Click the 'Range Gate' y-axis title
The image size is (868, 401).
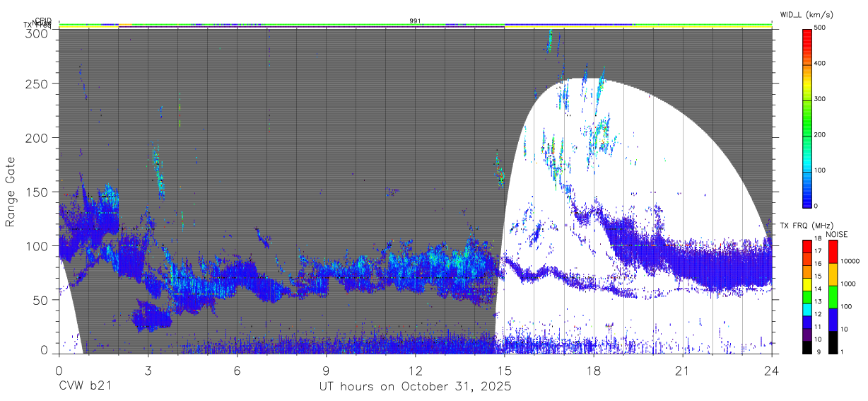click(11, 192)
